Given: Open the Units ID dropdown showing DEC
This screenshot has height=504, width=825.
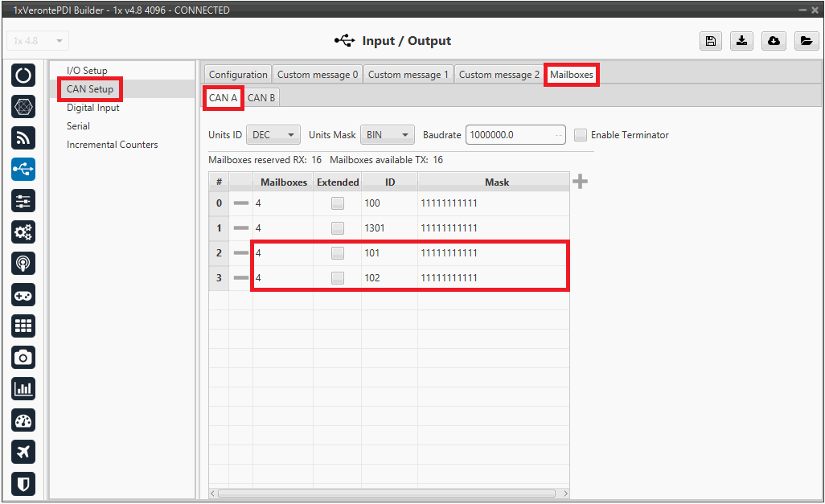Looking at the screenshot, I should pyautogui.click(x=273, y=135).
